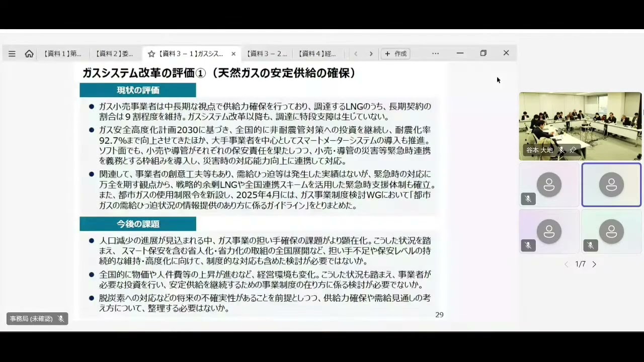The height and width of the screenshot is (362, 644).
Task: Show next tabs with right chevron
Action: 371,54
